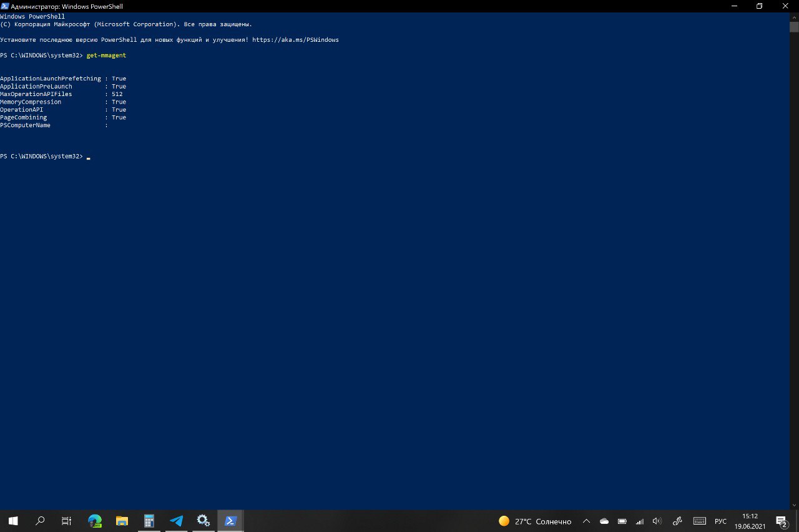Close the PowerShell window
The image size is (799, 532).
786,6
